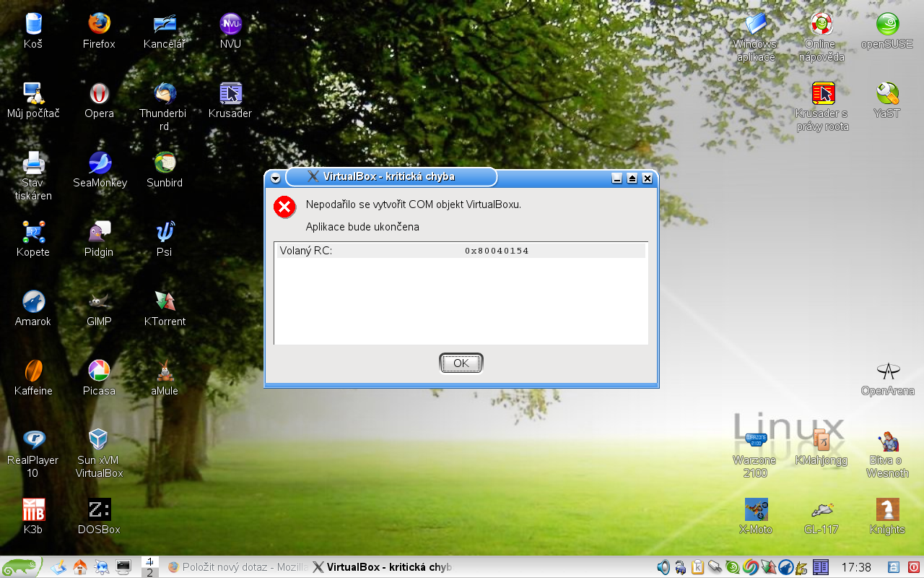
Task: Switch to virtual desktop 1 in pager
Action: (x=149, y=561)
